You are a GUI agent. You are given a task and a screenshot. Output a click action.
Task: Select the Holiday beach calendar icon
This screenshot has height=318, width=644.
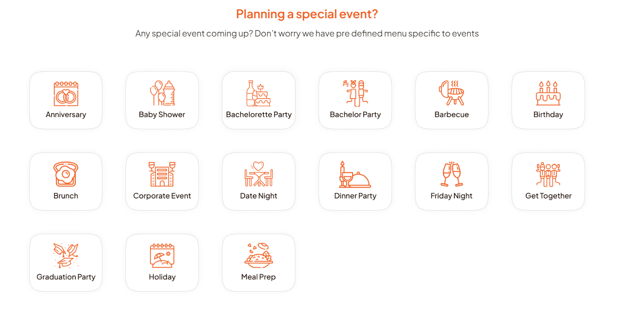click(162, 255)
